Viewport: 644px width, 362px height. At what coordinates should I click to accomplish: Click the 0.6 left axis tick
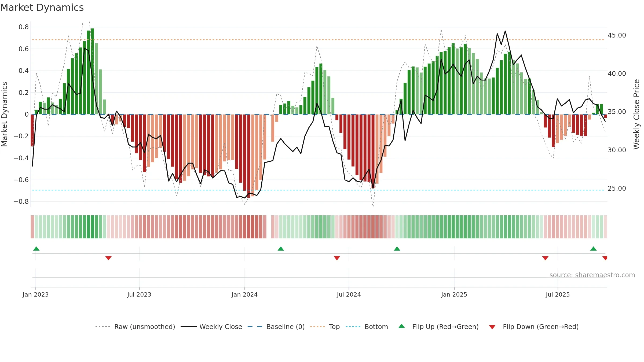24,49
